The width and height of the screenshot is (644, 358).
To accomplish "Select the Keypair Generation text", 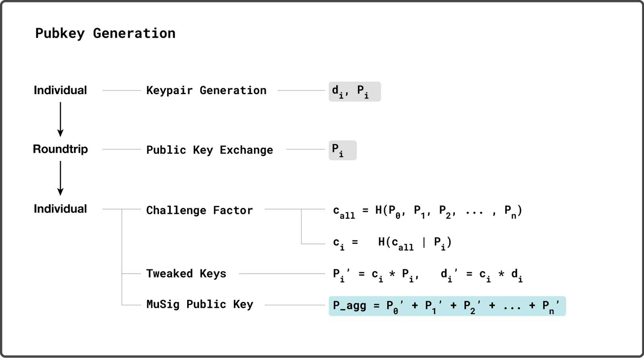I will [206, 91].
